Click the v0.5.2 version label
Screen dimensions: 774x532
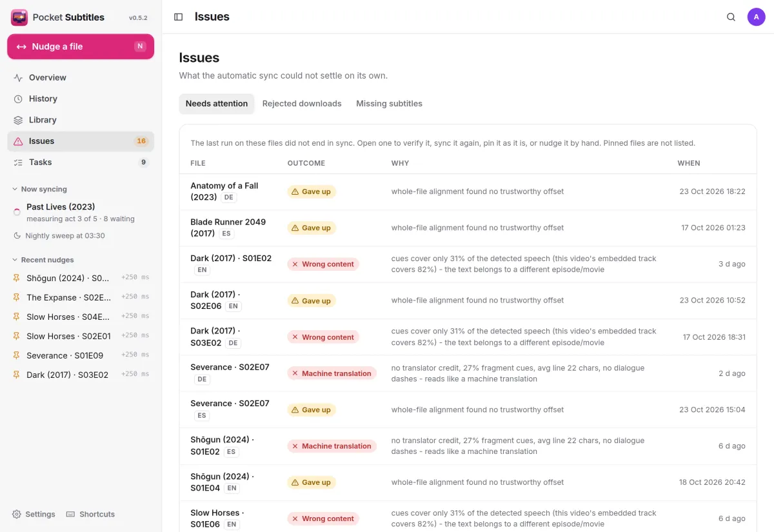(x=138, y=18)
